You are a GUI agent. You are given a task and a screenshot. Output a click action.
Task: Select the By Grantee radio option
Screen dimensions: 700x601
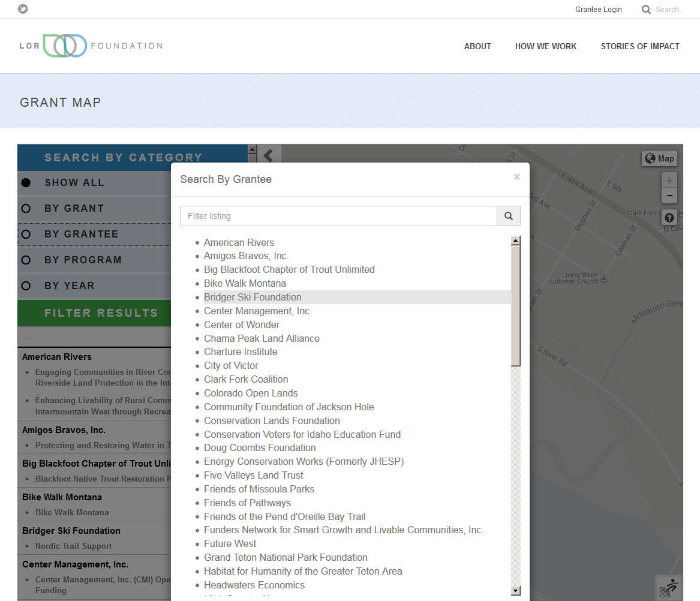(x=26, y=234)
